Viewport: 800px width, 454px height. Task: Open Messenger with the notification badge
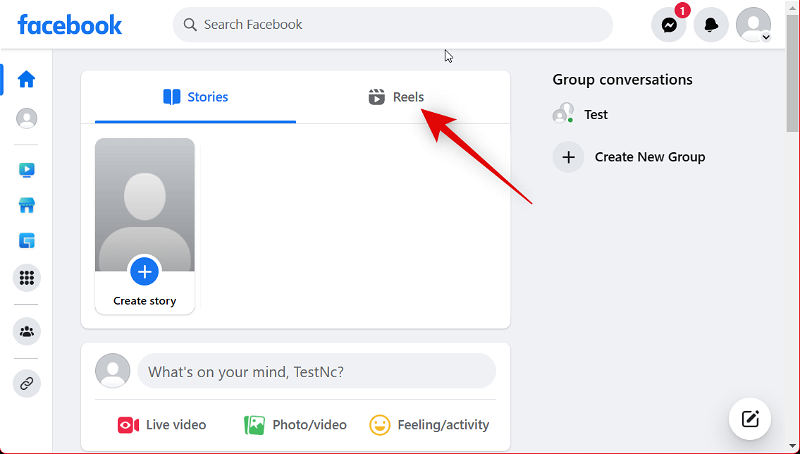click(669, 25)
